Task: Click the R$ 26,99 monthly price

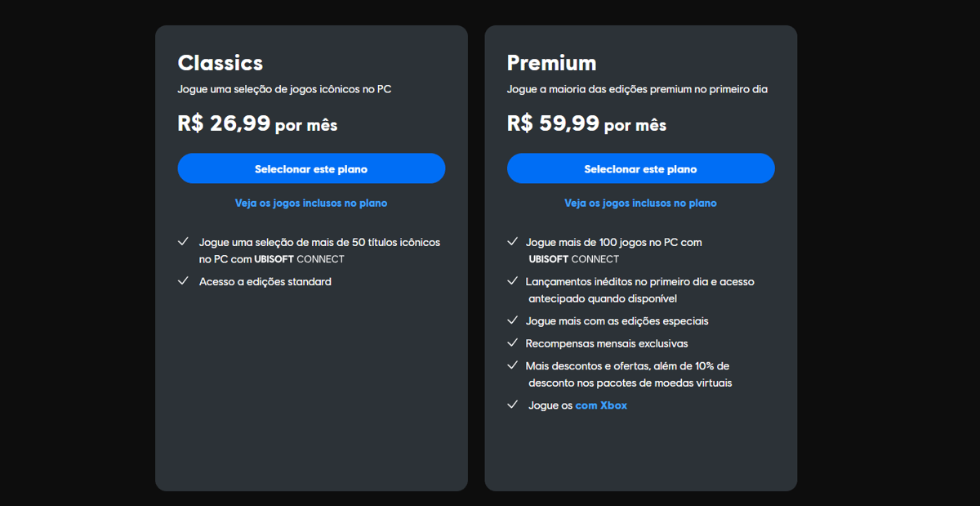Action: coord(257,124)
